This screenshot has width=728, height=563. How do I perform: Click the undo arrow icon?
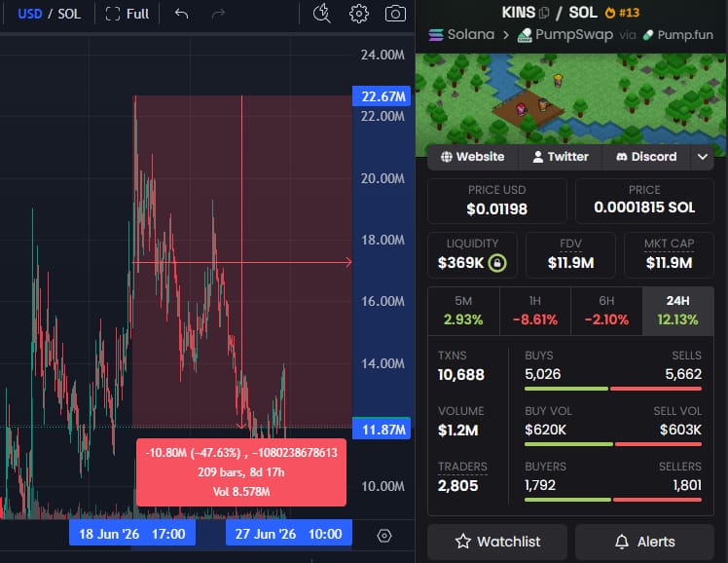(x=182, y=14)
